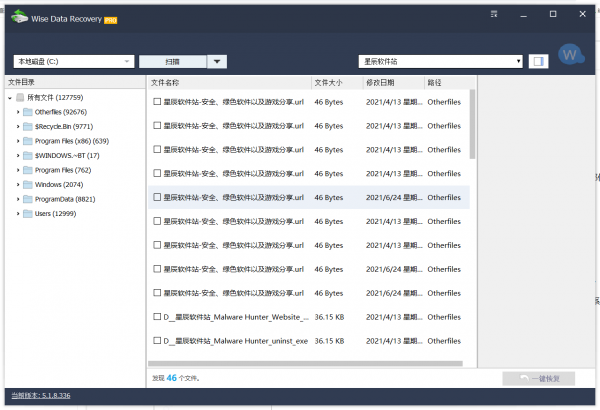The image size is (600, 410).
Task: Click the 36.15 KB size of Website file
Action: coord(329,317)
